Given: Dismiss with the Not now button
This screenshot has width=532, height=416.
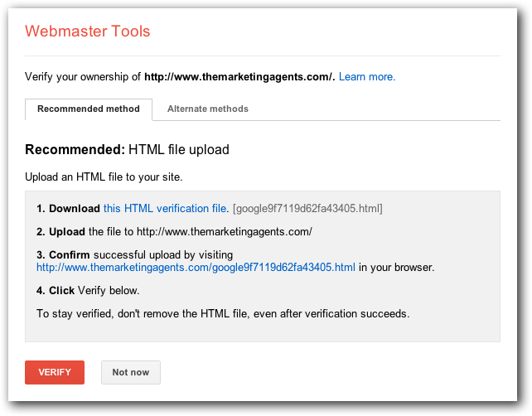Looking at the screenshot, I should point(131,372).
